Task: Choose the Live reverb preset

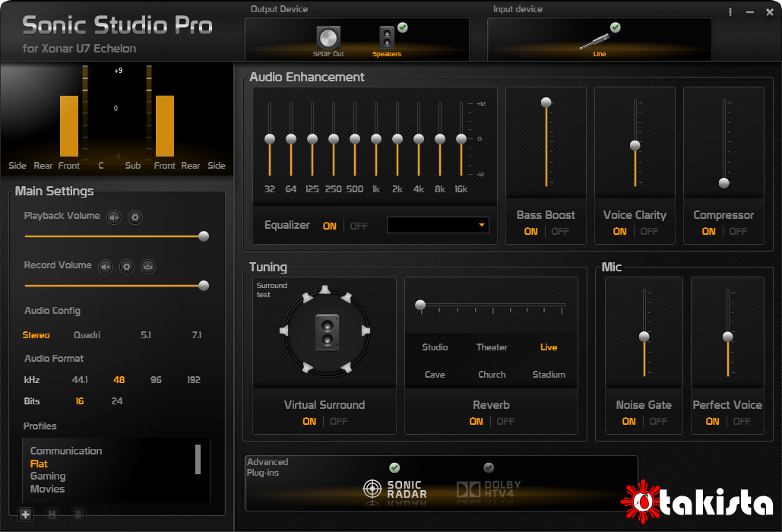Action: [x=549, y=347]
